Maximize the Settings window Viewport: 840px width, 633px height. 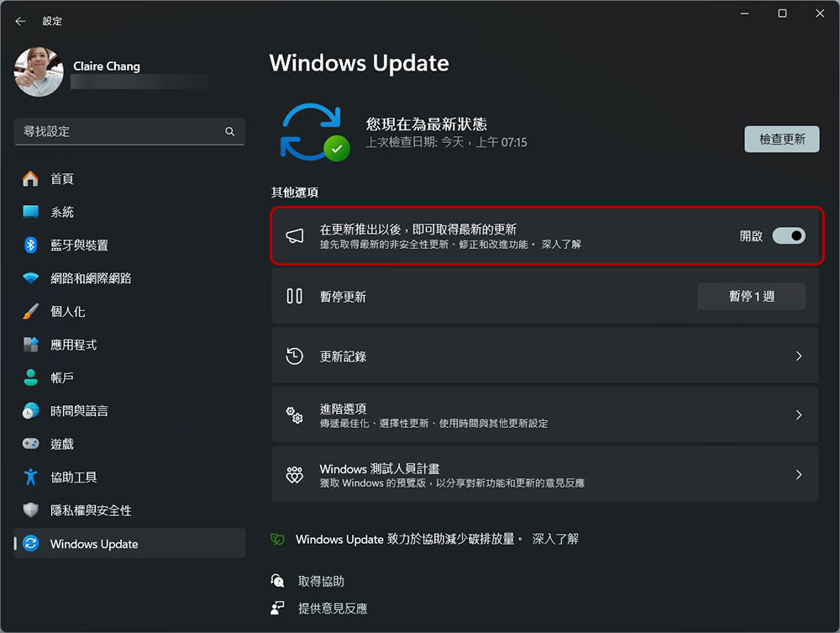tap(781, 13)
